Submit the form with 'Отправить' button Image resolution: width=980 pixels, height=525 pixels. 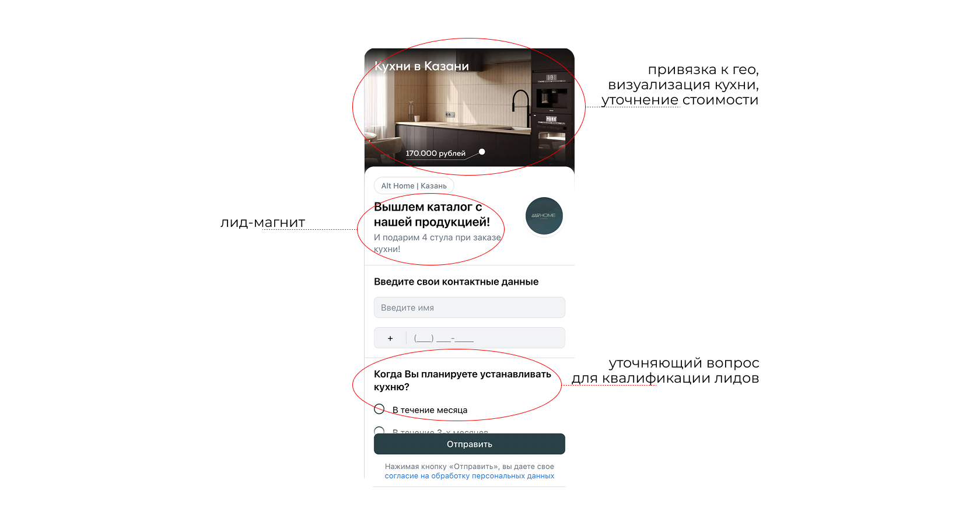470,444
